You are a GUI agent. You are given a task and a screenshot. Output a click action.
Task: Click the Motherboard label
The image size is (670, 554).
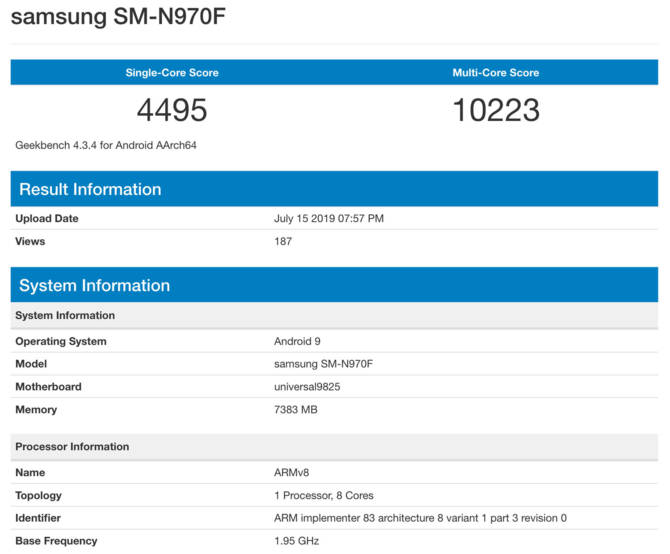point(48,387)
